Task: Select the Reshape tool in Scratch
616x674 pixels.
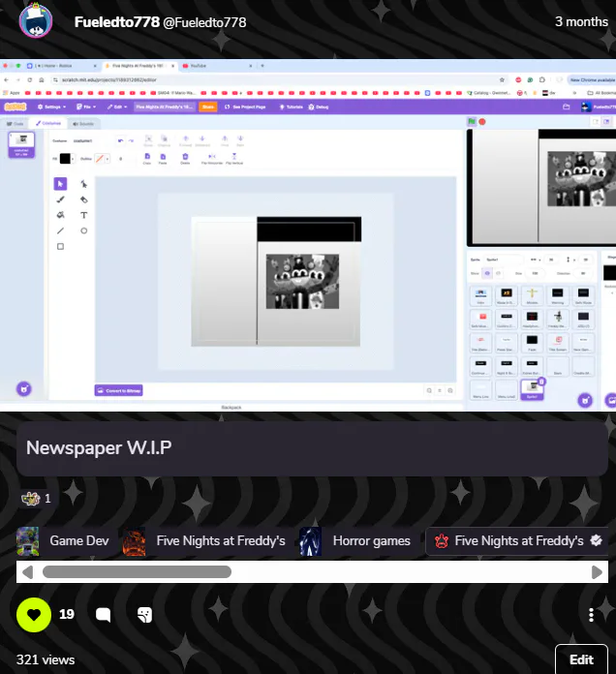Action: [x=84, y=184]
